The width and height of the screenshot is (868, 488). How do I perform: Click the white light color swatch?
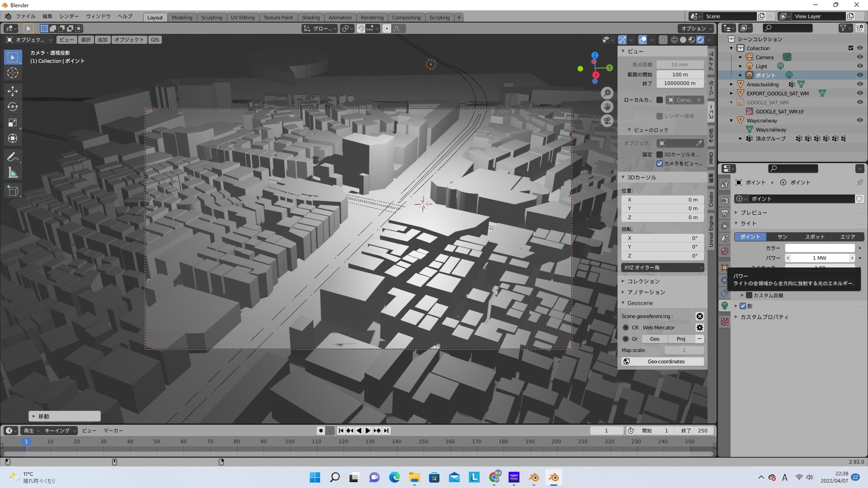pyautogui.click(x=820, y=248)
